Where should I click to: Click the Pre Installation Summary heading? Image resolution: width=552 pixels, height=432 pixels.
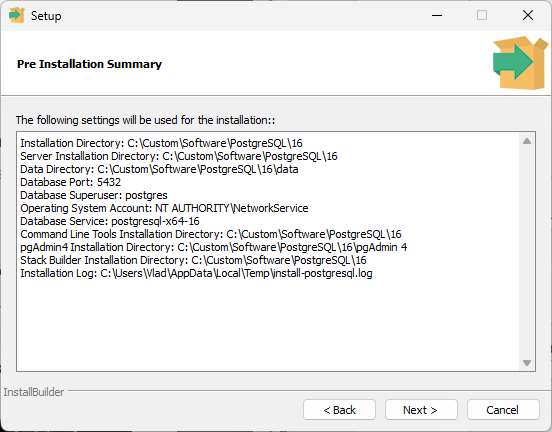click(89, 64)
